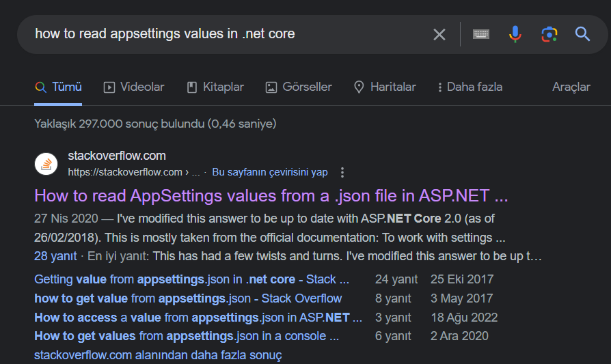Open Google Lens image search icon
Viewport: 611px width, 364px height.
click(x=549, y=34)
